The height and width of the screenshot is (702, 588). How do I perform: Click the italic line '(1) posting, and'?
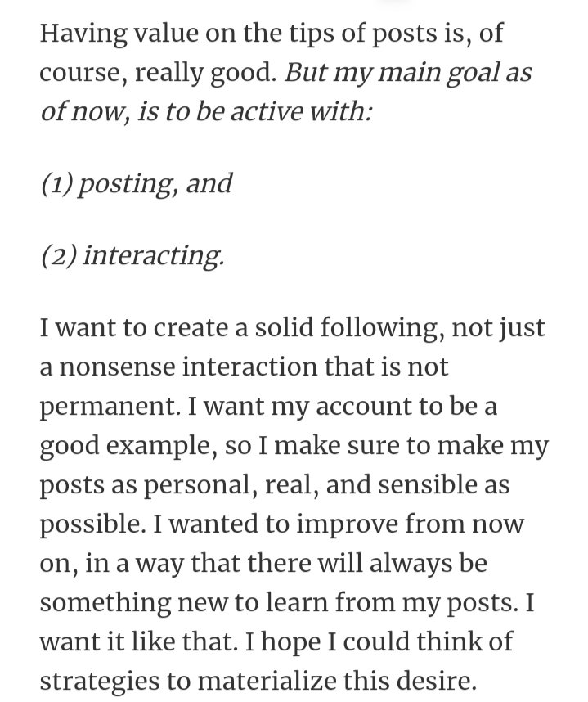tap(137, 183)
